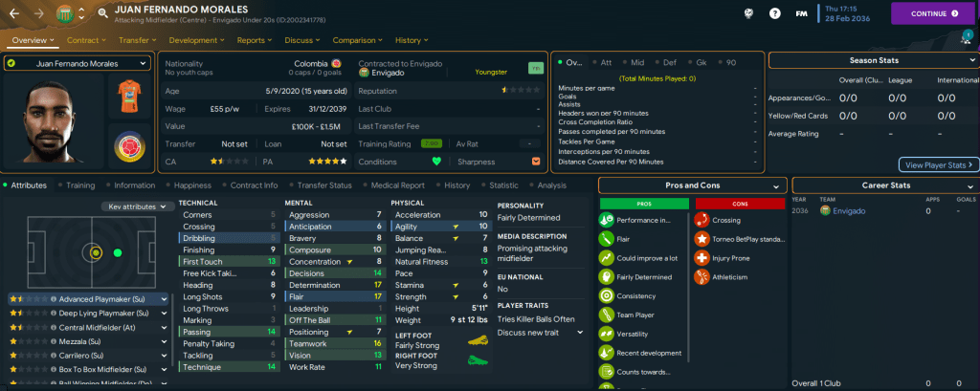Image resolution: width=980 pixels, height=391 pixels.
Task: Open the Comparison menu
Action: pos(358,41)
